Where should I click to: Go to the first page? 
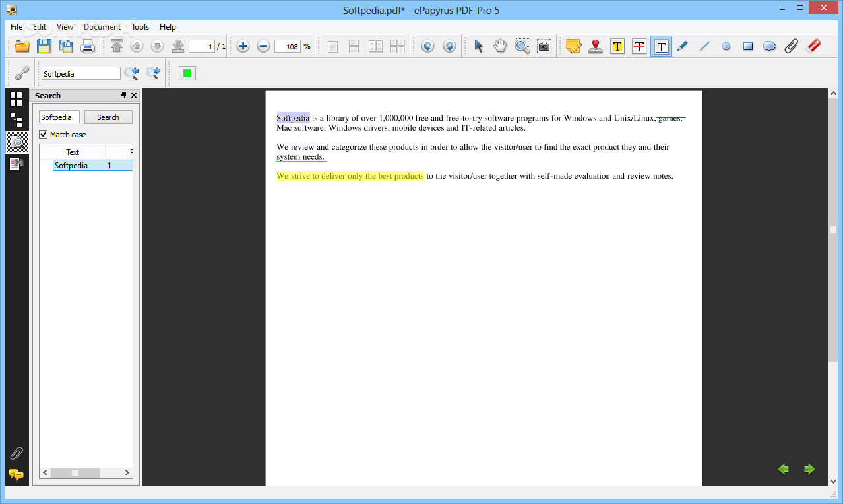117,46
